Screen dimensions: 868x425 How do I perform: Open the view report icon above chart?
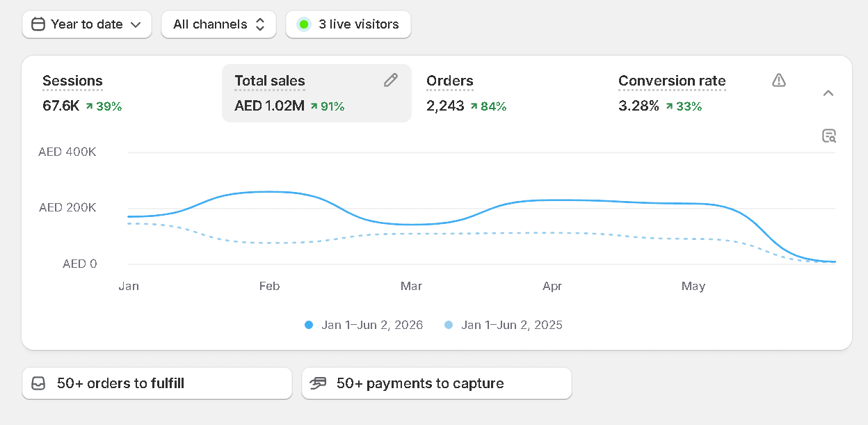pos(828,136)
